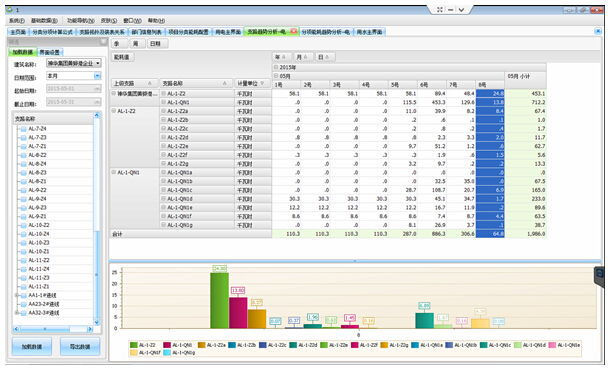Click the filter icon on 计量单位 column header
The width and height of the screenshot is (611, 371).
(262, 83)
